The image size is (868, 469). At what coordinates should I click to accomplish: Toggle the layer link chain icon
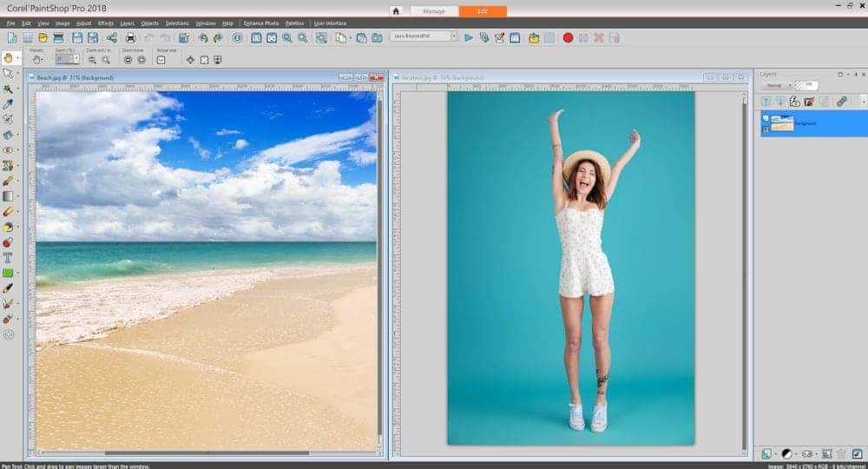pyautogui.click(x=841, y=102)
